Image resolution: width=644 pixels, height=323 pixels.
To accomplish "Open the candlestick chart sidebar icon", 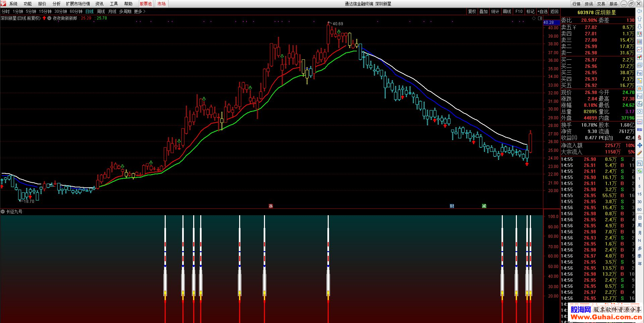I will point(640,57).
